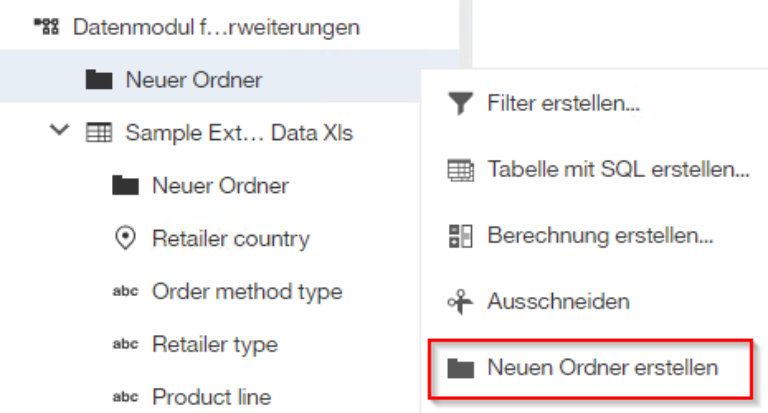768x413 pixels.
Task: Click the funnel icon for Filter erstellen
Action: [x=460, y=103]
